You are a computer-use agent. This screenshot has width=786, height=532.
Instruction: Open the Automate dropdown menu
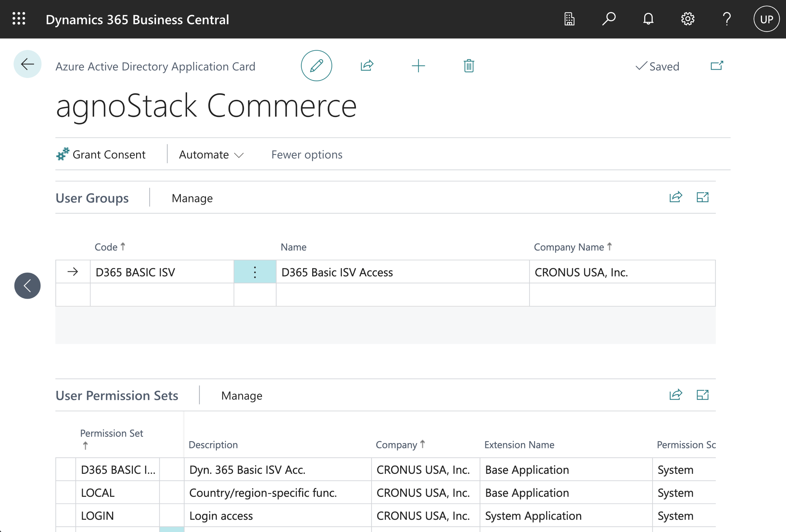point(211,155)
